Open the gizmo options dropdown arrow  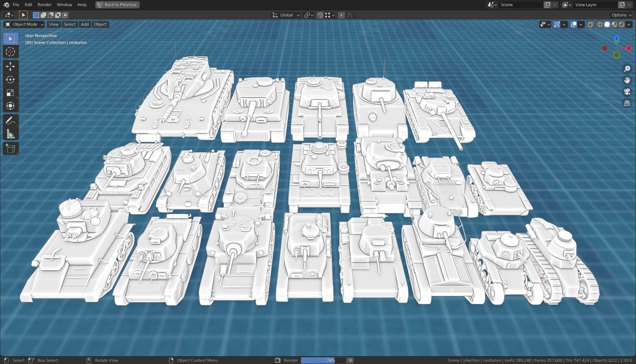click(x=564, y=24)
